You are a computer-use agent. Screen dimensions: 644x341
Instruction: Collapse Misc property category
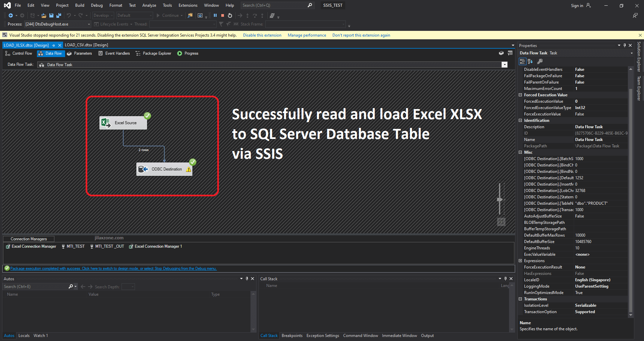tap(520, 152)
